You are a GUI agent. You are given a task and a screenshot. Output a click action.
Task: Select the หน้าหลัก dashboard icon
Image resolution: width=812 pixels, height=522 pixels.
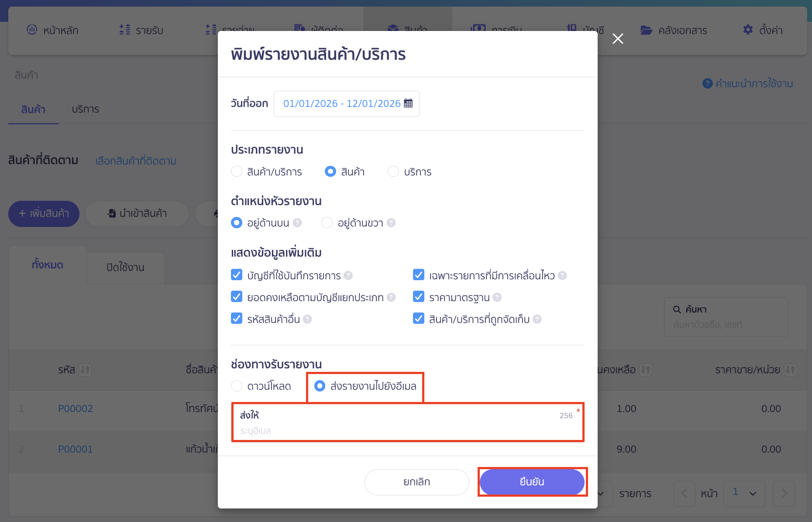click(31, 30)
